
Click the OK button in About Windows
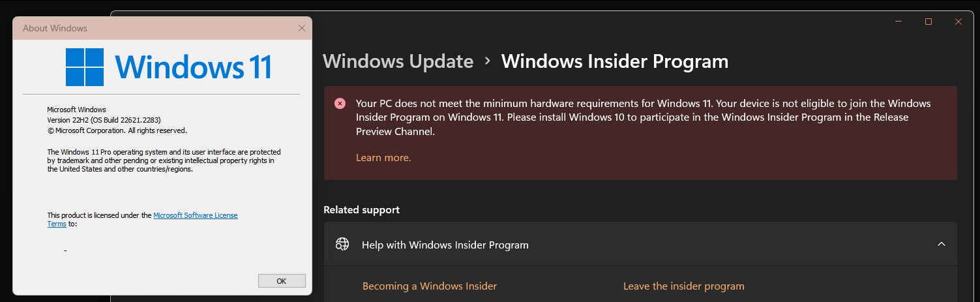point(282,281)
